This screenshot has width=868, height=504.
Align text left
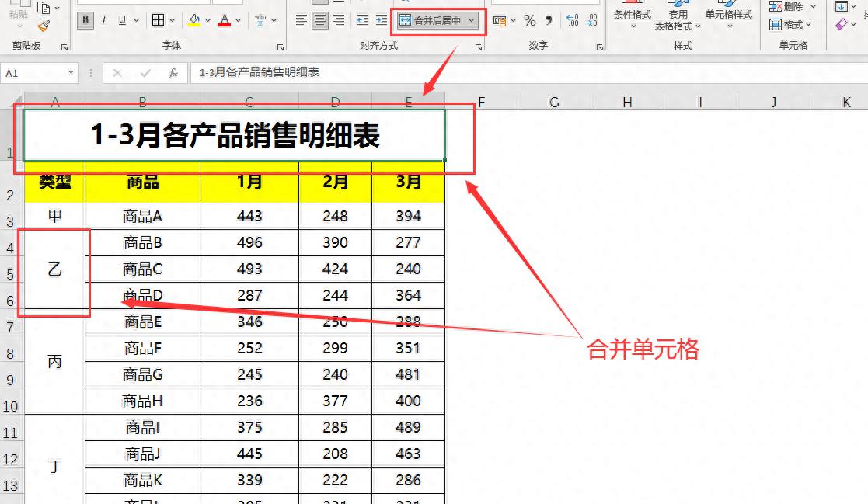(x=301, y=20)
